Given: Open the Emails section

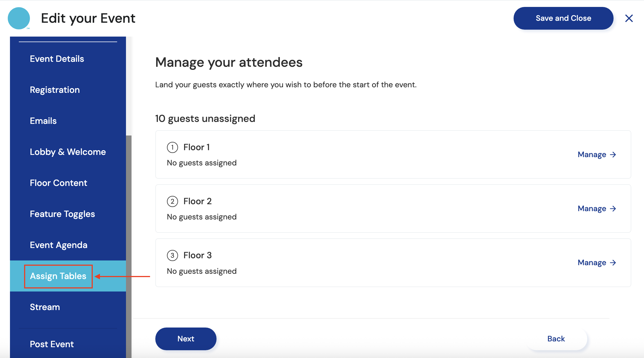Looking at the screenshot, I should (43, 121).
